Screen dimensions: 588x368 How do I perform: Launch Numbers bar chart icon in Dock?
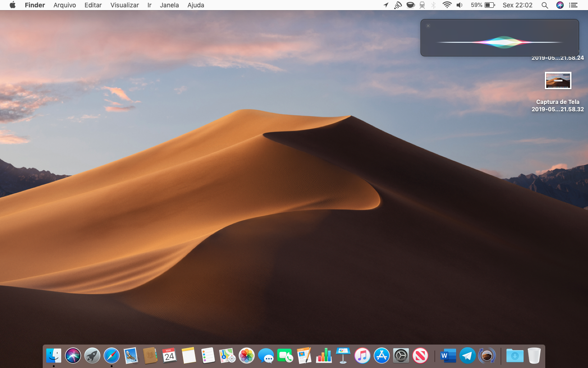pyautogui.click(x=324, y=356)
